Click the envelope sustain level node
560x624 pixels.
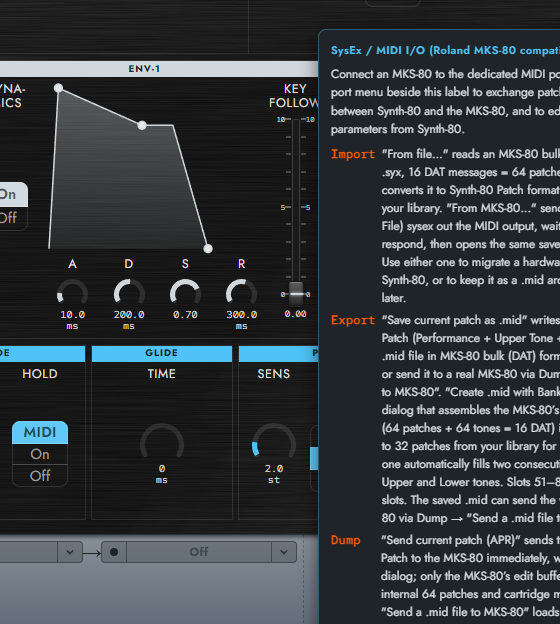tap(142, 125)
